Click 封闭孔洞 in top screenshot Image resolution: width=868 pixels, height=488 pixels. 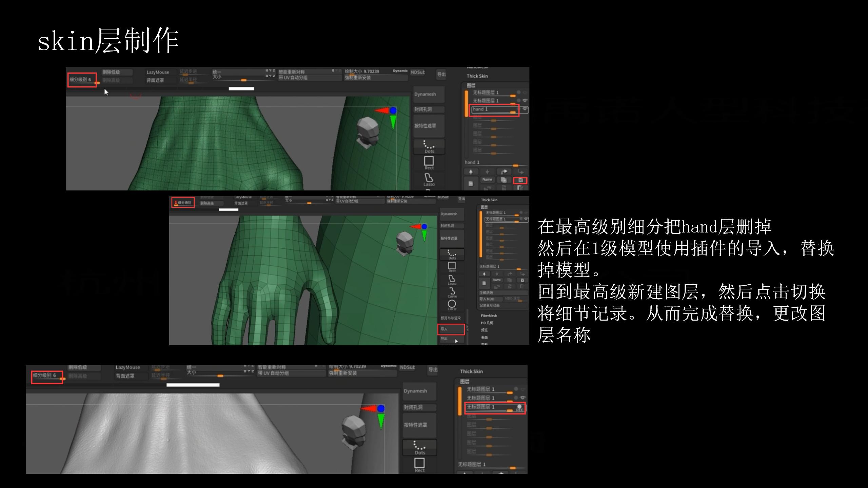429,109
